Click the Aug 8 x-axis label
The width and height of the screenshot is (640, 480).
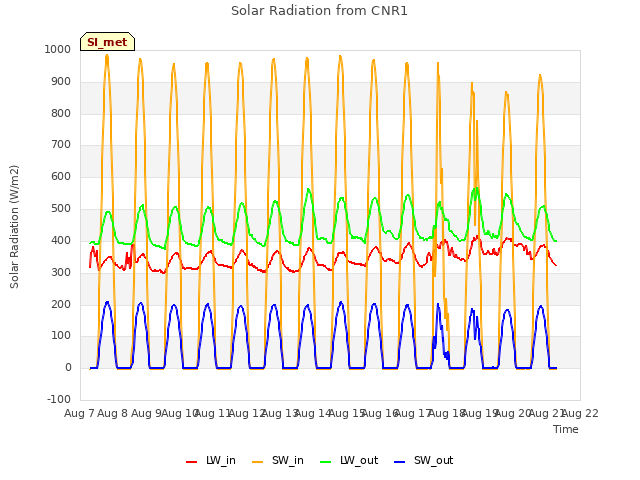[x=113, y=413]
